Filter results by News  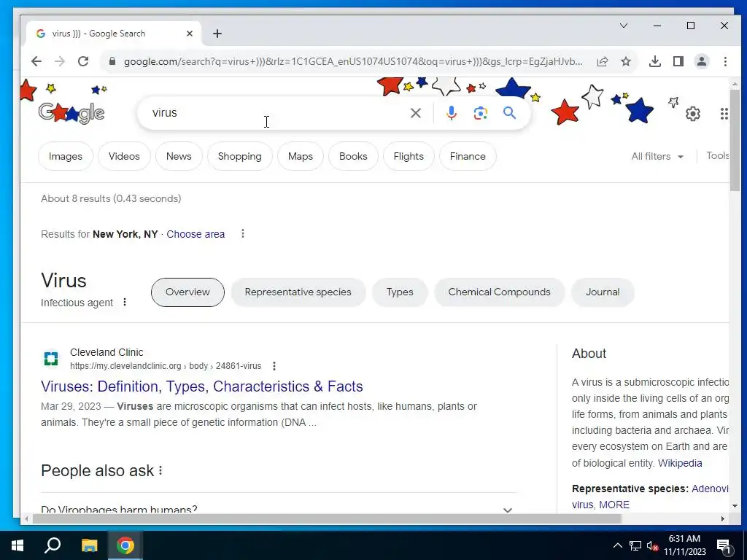[179, 156]
